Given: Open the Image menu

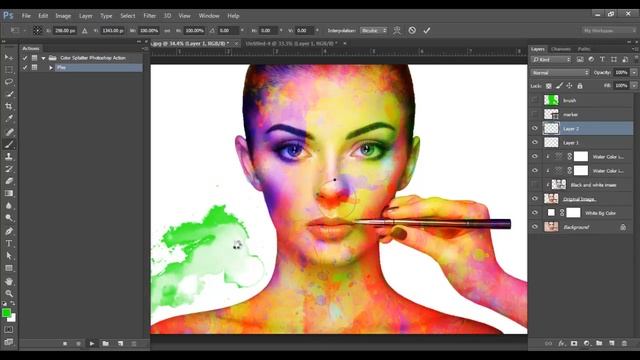Looking at the screenshot, I should 63,16.
